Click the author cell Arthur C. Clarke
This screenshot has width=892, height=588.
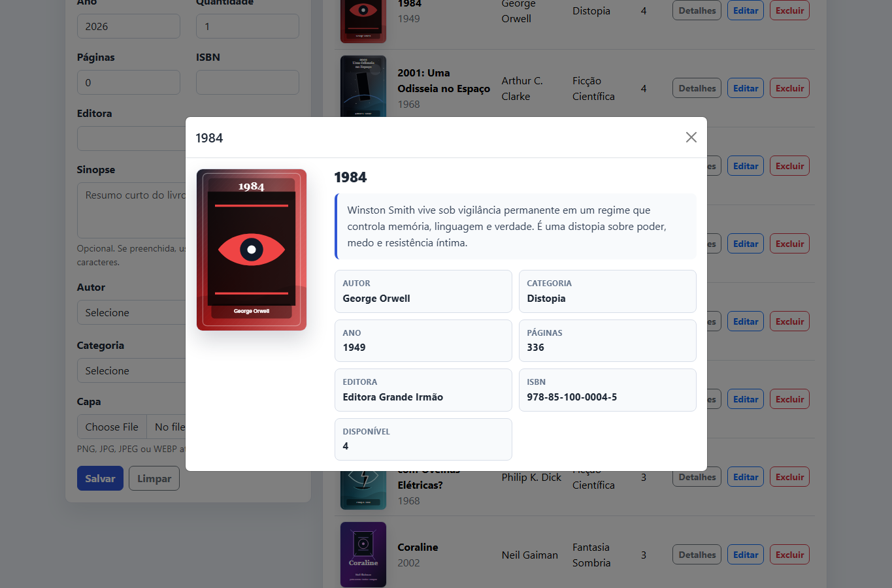pos(522,88)
